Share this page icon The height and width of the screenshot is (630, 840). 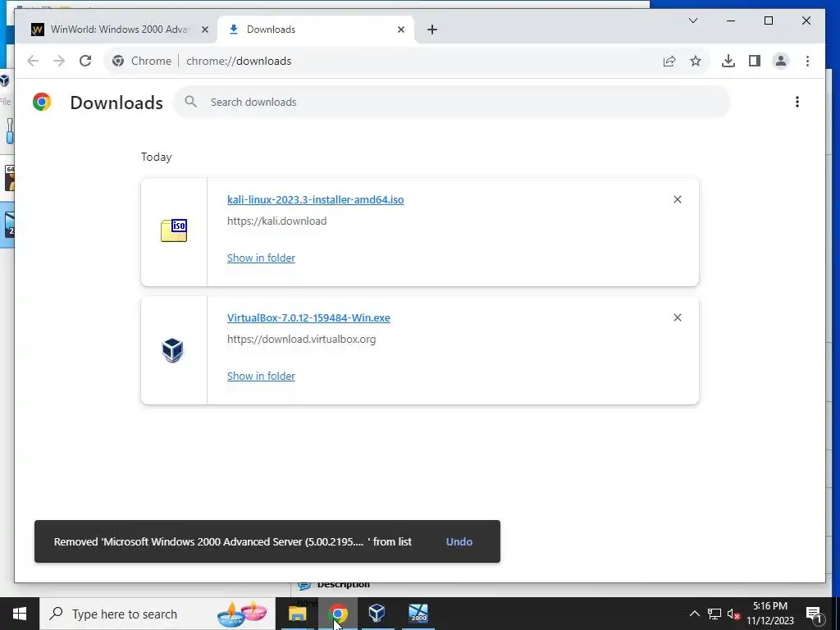click(669, 61)
